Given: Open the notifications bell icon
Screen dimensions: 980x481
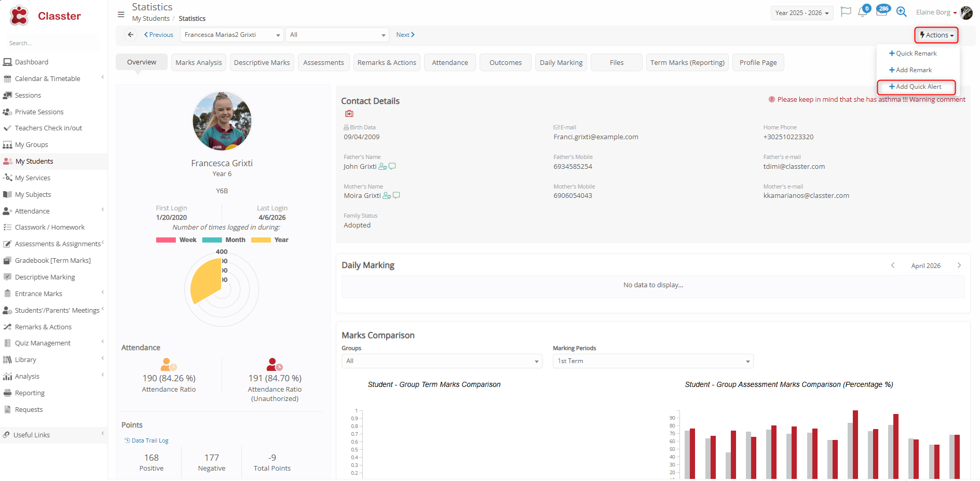Looking at the screenshot, I should click(x=862, y=12).
